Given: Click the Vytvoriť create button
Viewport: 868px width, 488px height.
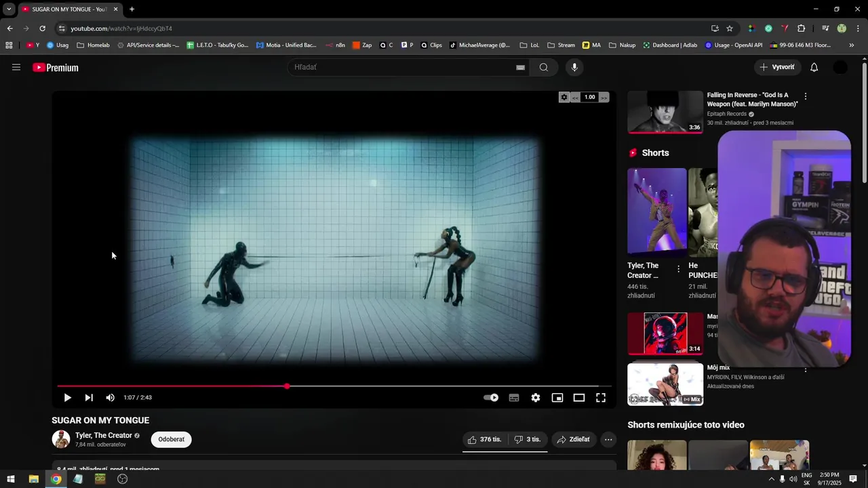Looking at the screenshot, I should click(777, 67).
